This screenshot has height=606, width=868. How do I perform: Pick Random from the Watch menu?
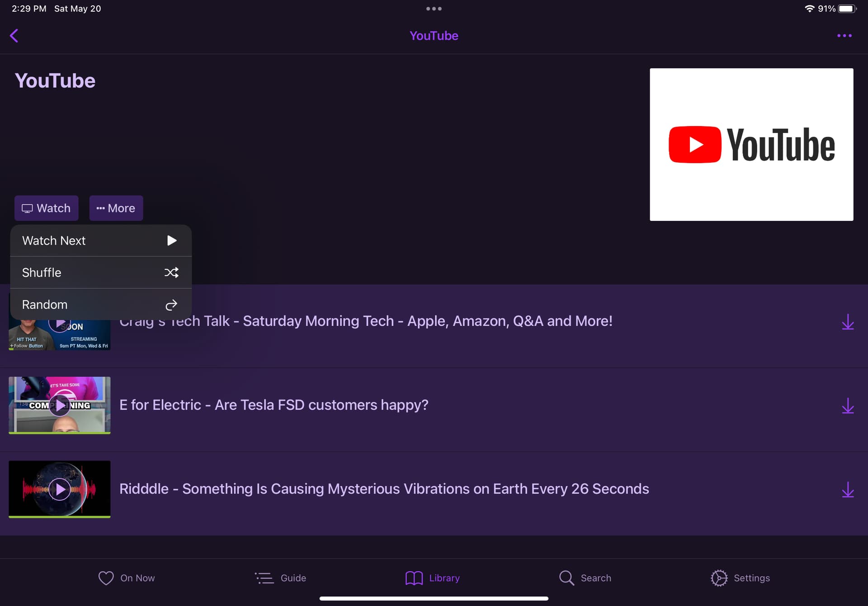pyautogui.click(x=100, y=305)
